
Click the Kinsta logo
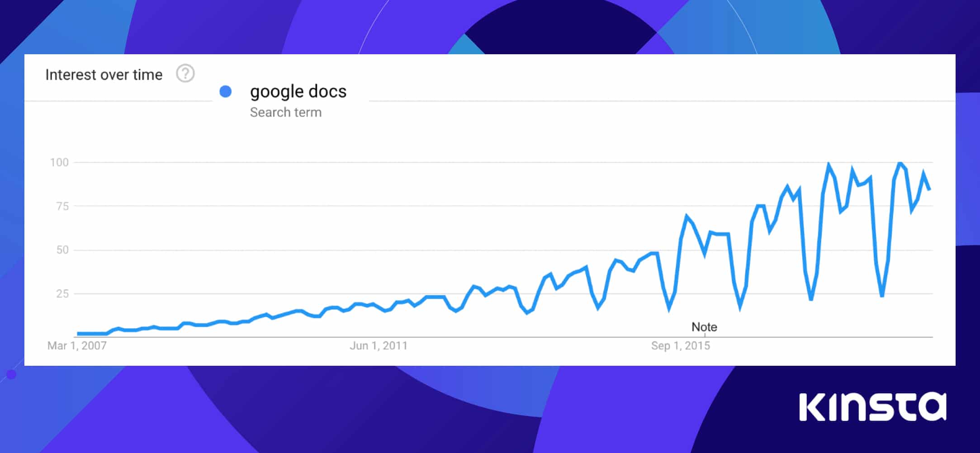pos(873,407)
